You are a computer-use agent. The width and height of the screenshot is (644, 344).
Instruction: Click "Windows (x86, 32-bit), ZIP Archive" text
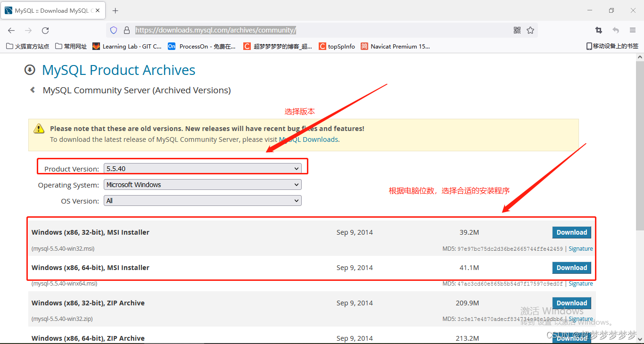88,303
